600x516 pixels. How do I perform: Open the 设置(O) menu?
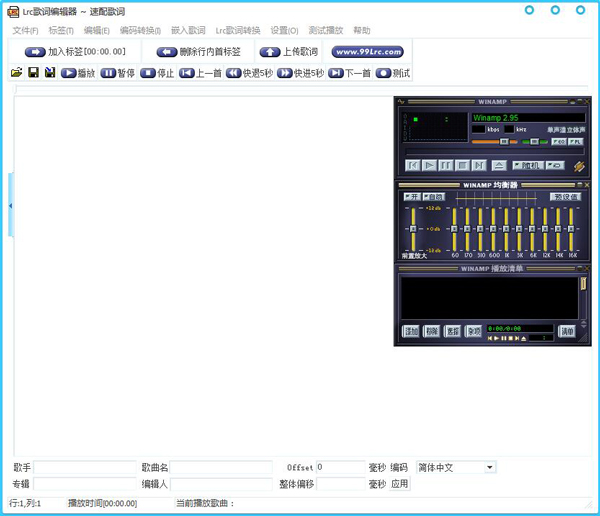point(284,30)
